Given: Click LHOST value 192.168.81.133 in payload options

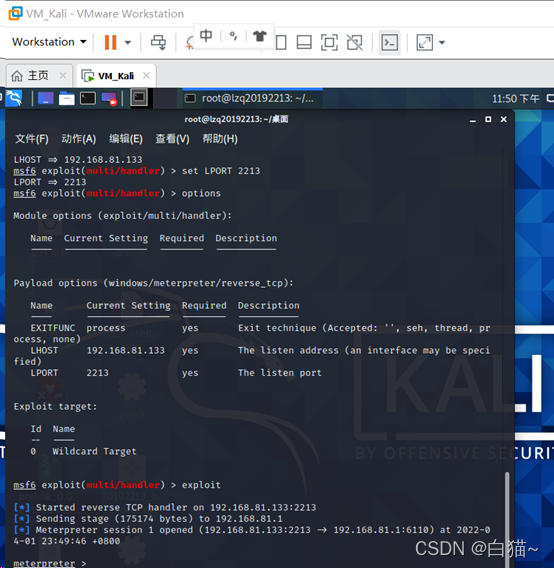Looking at the screenshot, I should pos(125,351).
